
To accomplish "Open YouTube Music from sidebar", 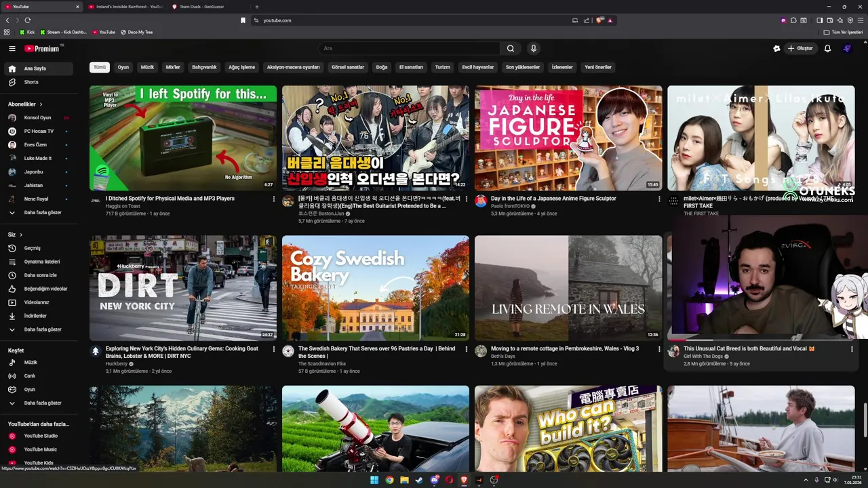I will (39, 449).
